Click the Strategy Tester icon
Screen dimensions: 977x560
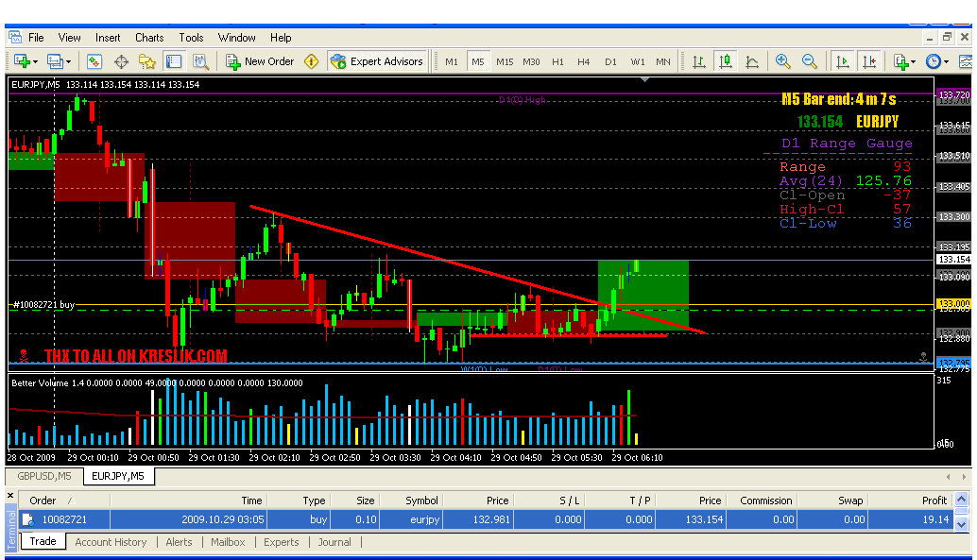pos(200,61)
